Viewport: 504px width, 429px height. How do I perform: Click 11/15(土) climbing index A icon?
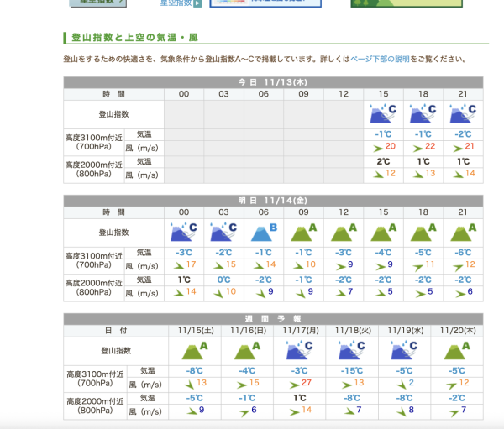click(x=195, y=350)
